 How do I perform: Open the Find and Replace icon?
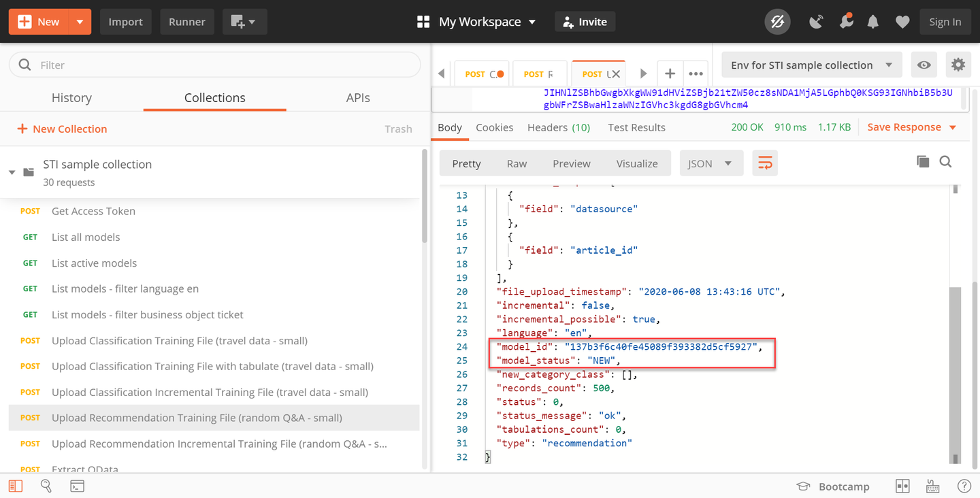46,486
